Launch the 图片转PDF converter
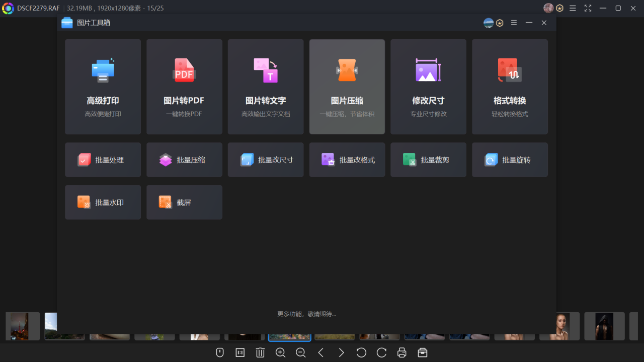The image size is (644, 362). coord(184,86)
